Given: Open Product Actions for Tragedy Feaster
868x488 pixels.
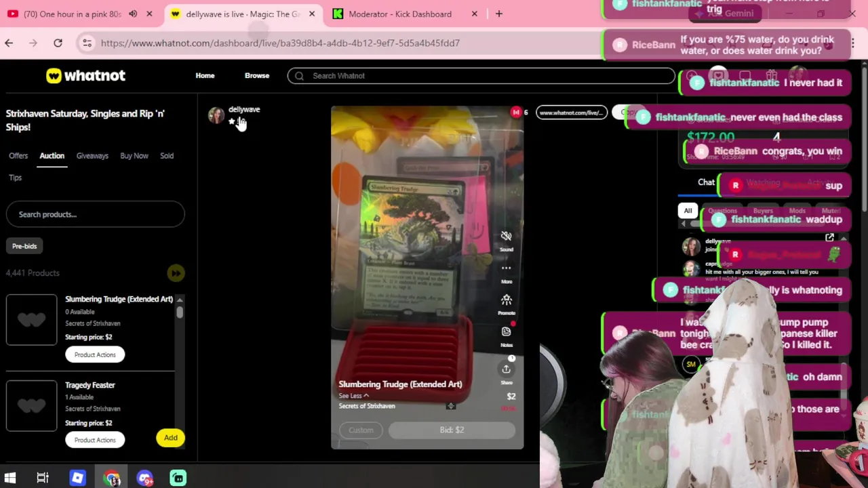Looking at the screenshot, I should pos(95,440).
